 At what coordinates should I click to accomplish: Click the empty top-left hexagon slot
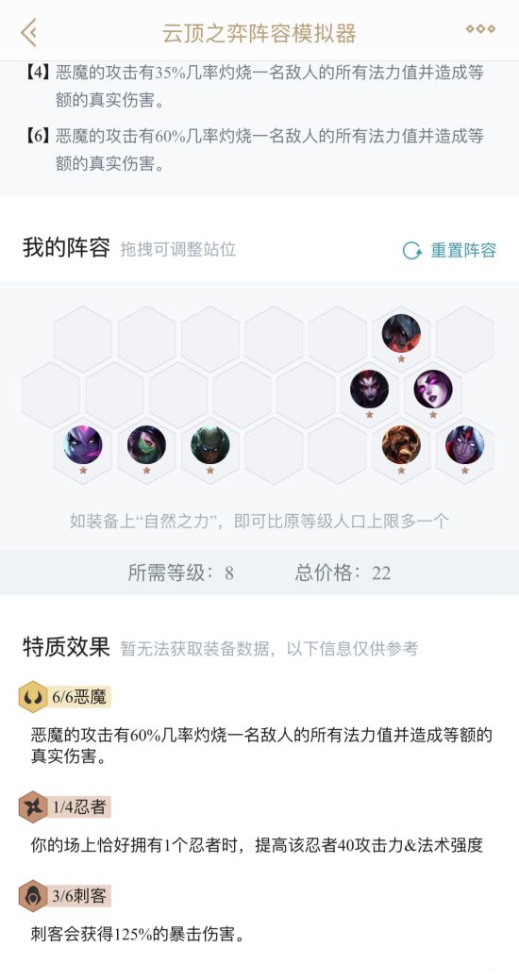82,340
